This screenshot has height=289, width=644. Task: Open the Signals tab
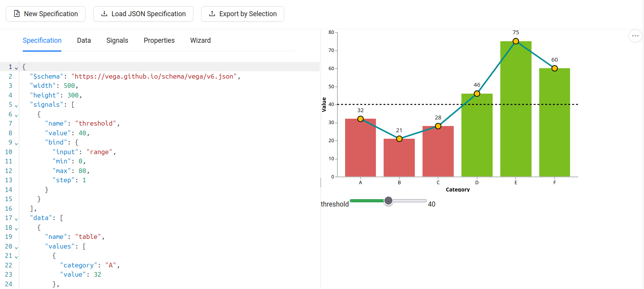click(x=117, y=40)
